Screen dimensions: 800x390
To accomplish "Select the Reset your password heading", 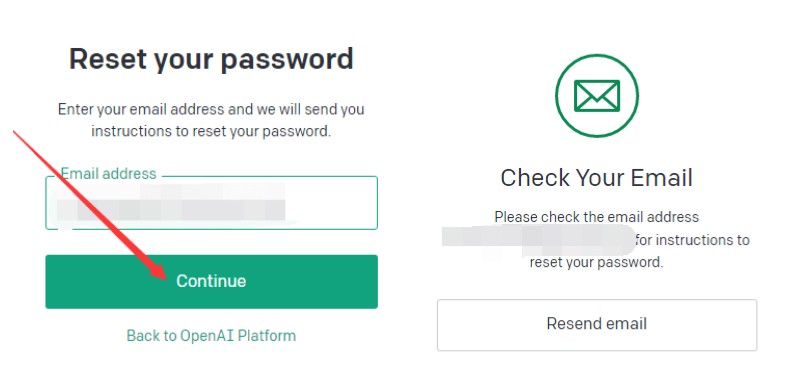I will 211,59.
